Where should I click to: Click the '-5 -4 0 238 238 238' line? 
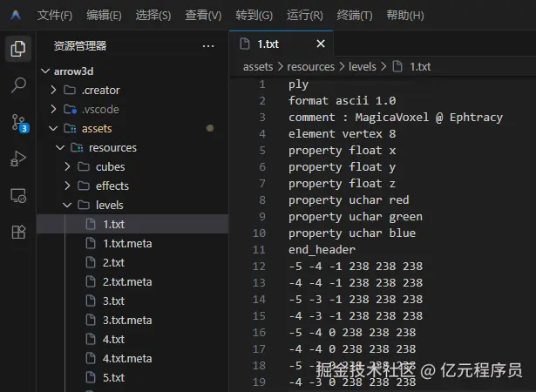click(x=352, y=332)
